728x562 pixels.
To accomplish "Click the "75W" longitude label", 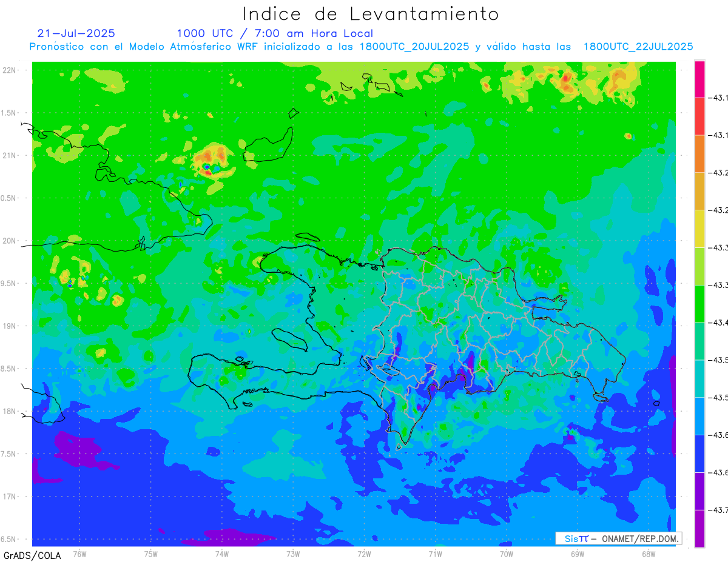I will pos(150,553).
